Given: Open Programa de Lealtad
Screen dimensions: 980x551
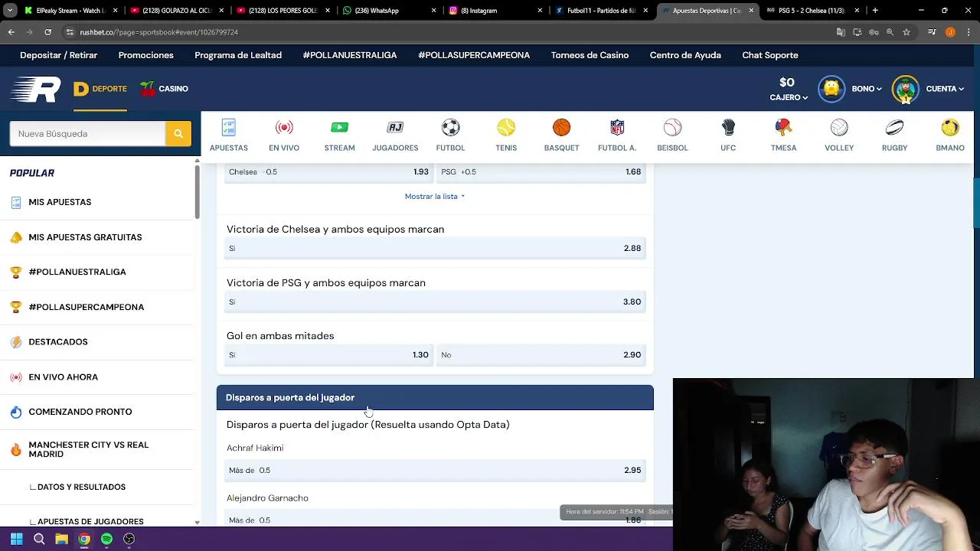Looking at the screenshot, I should pyautogui.click(x=238, y=55).
